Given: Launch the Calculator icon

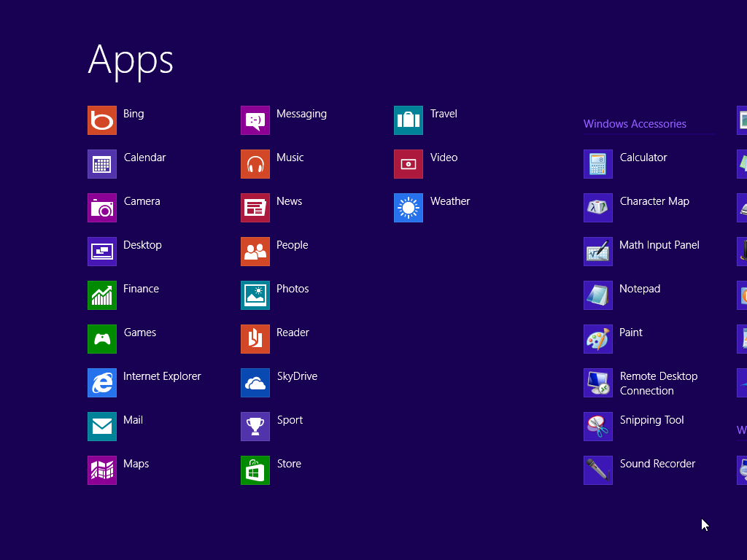Looking at the screenshot, I should (x=598, y=164).
